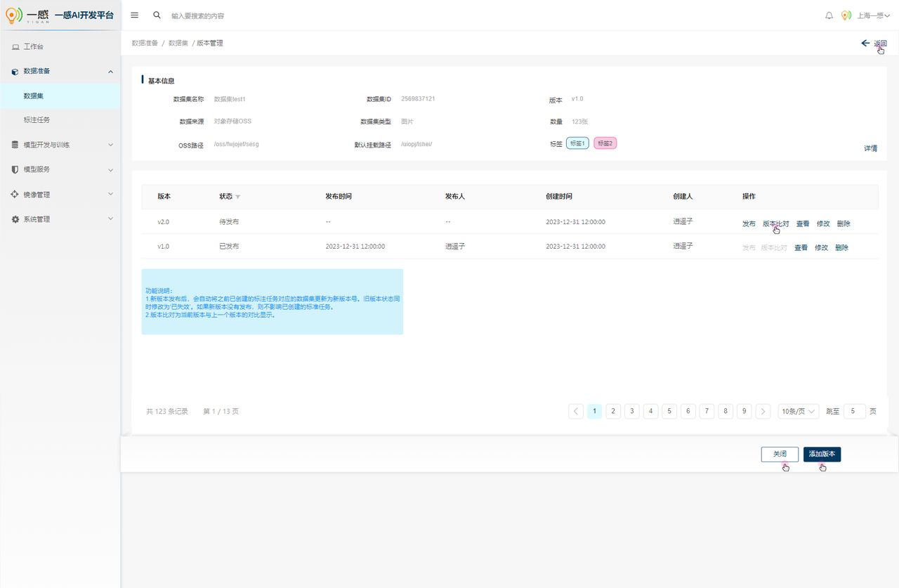Screen dimensions: 899x588
Task: Click the 添加版本 button
Action: pyautogui.click(x=822, y=454)
